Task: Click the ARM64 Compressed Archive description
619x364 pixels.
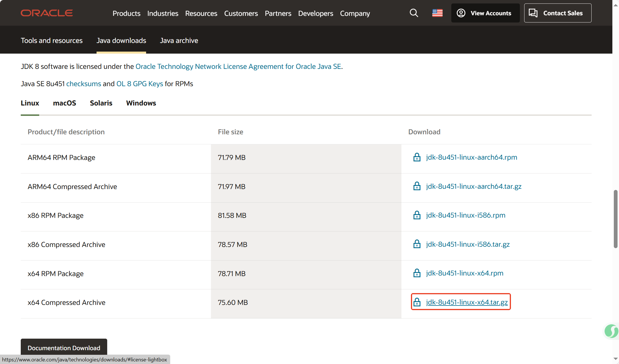Action: pos(72,187)
